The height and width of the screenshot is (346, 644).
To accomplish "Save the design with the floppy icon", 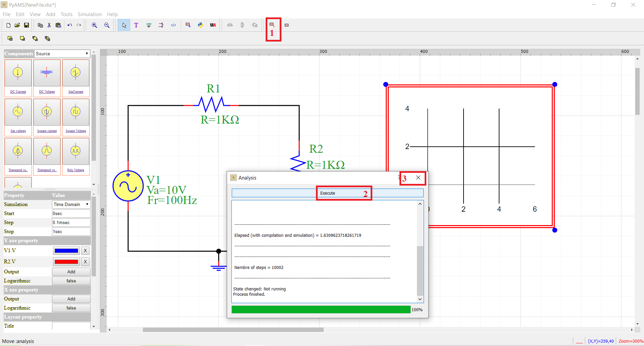I will (26, 25).
